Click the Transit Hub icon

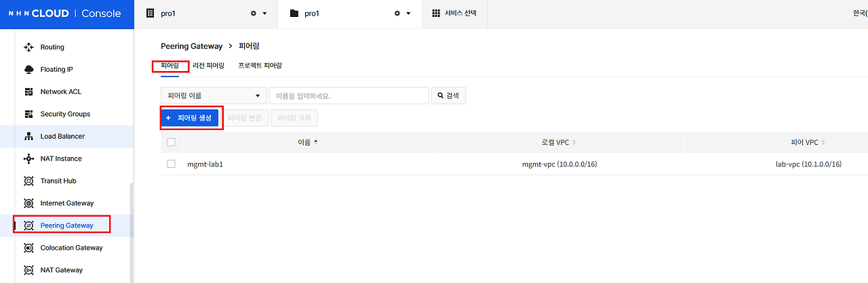(28, 181)
